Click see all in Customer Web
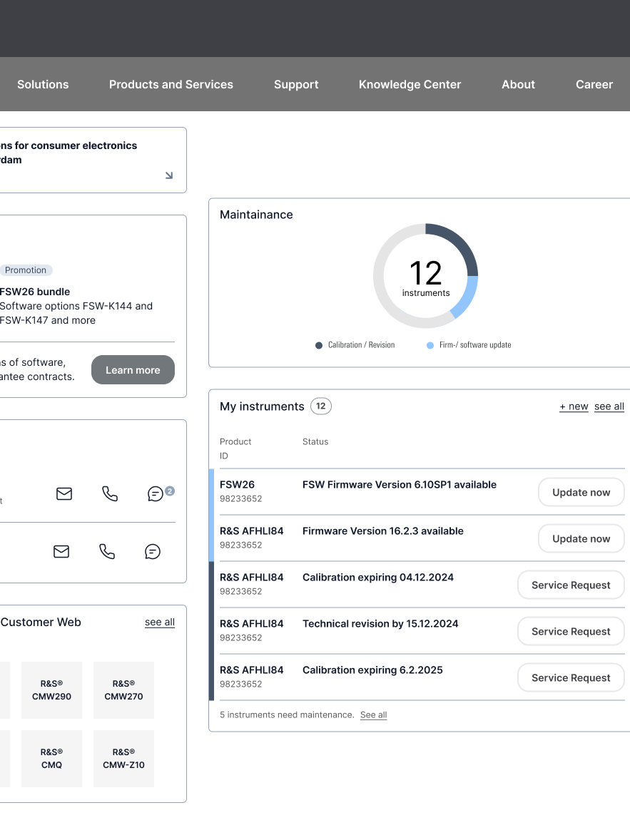Viewport: 630px width, 840px height. pos(160,622)
